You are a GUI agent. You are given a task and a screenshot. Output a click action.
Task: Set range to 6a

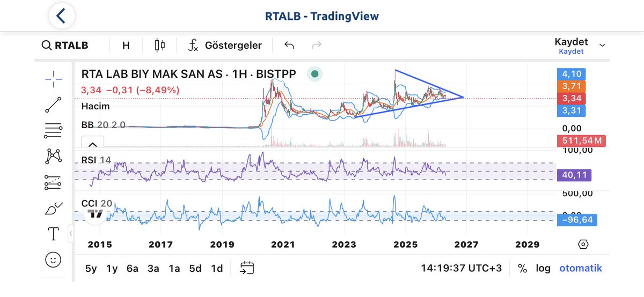point(132,269)
